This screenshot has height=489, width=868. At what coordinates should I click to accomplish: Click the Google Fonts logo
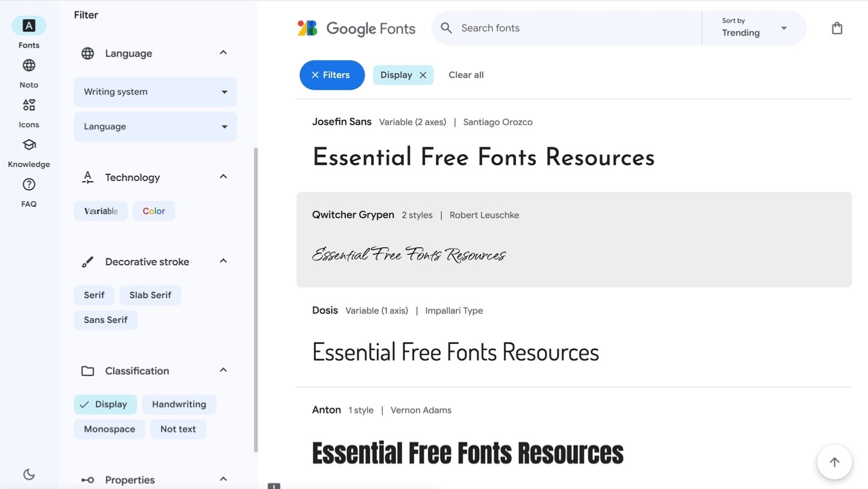[356, 28]
